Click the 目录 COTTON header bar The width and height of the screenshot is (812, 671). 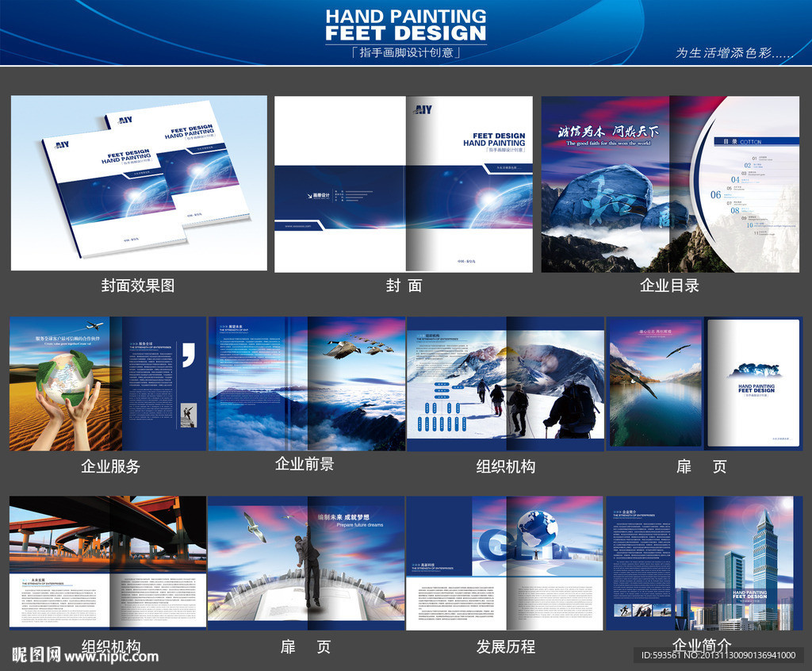(756, 141)
